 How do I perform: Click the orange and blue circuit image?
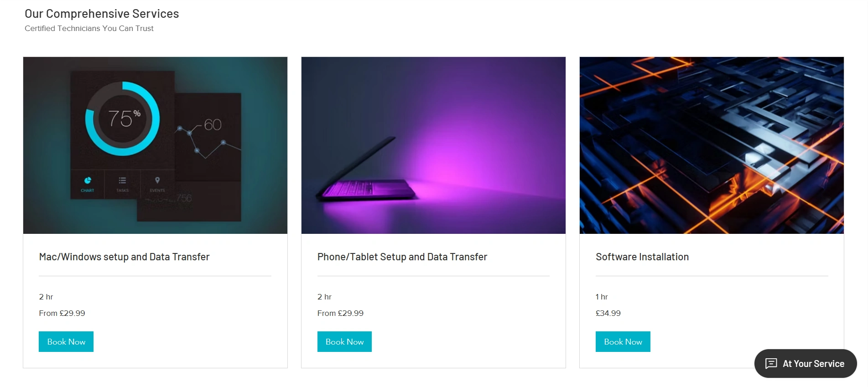(712, 145)
